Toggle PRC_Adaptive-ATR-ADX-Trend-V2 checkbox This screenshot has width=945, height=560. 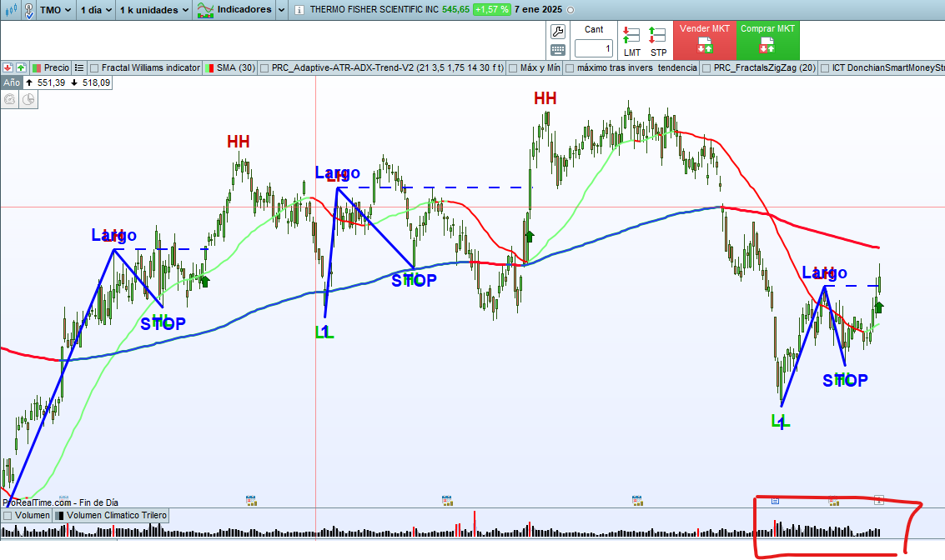[264, 68]
